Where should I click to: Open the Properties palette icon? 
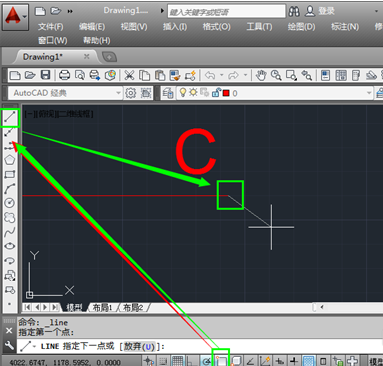[x=325, y=75]
